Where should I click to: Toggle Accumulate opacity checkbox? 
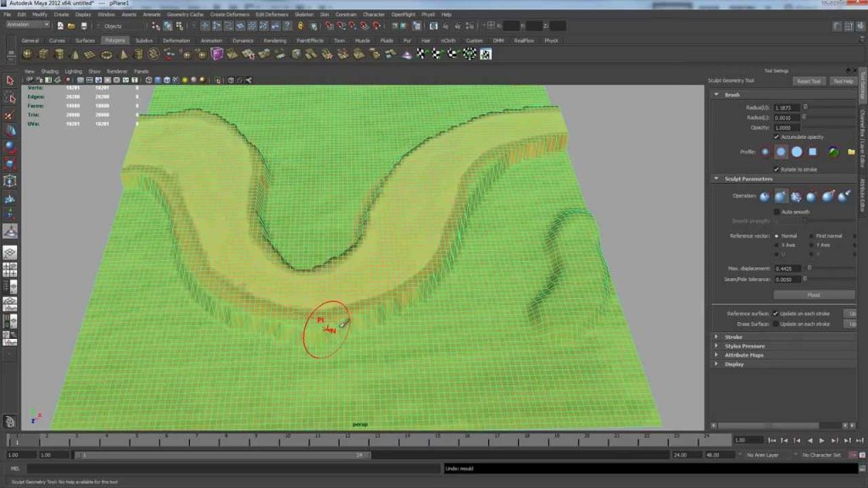click(x=776, y=136)
